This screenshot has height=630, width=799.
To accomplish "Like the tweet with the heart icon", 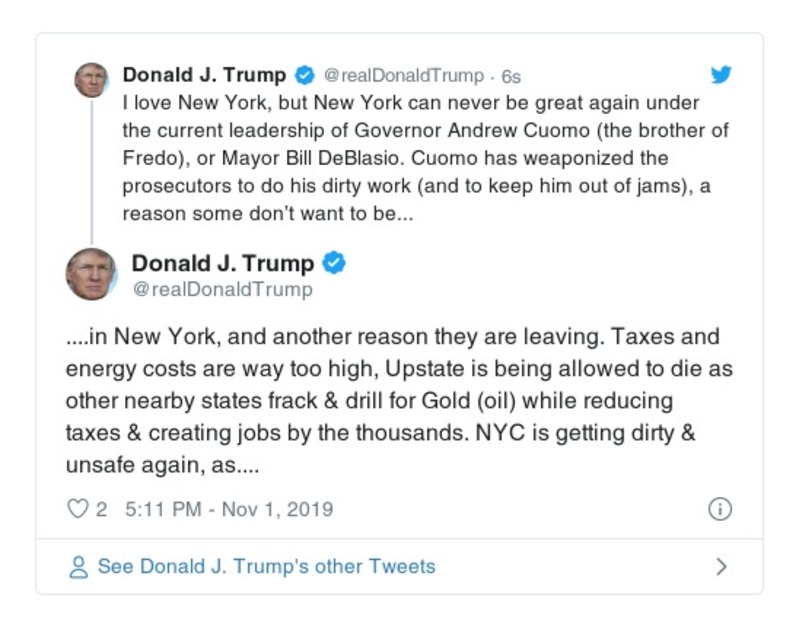I will click(x=77, y=509).
